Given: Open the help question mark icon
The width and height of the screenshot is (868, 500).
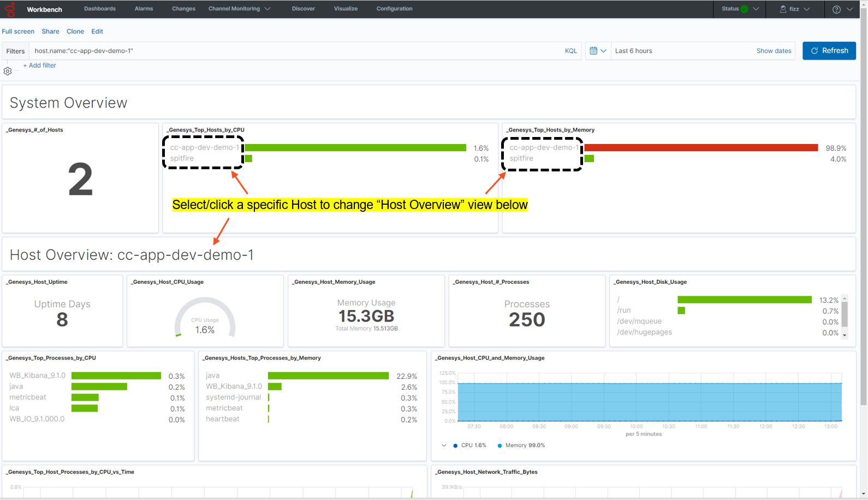Looking at the screenshot, I should pyautogui.click(x=836, y=9).
